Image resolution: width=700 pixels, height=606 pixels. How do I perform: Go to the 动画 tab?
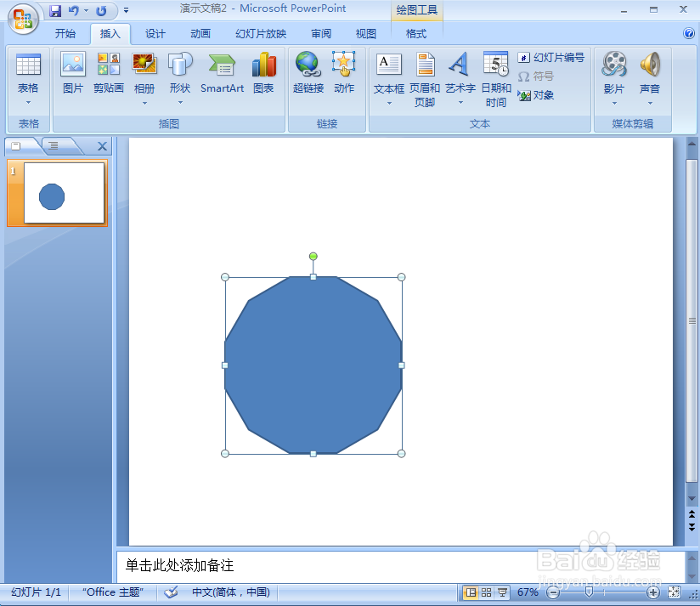(x=200, y=33)
